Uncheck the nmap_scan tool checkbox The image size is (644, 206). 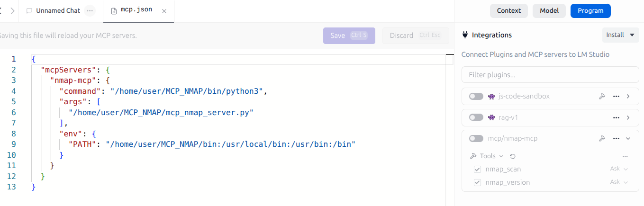(477, 169)
